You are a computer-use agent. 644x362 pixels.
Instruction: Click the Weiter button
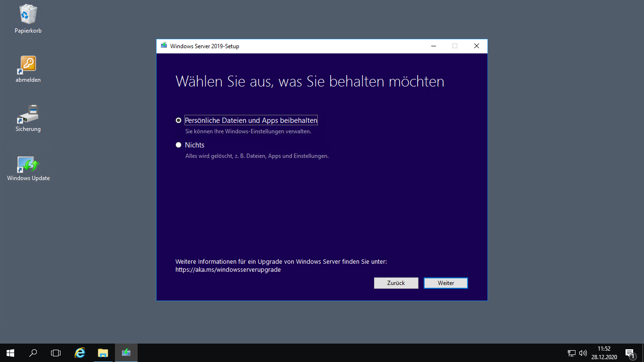coord(446,283)
